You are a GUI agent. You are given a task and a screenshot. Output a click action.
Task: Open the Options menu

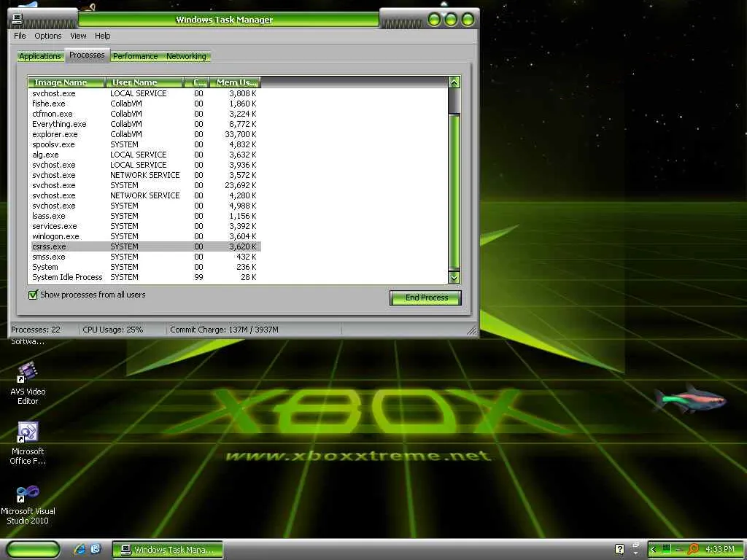coord(47,36)
